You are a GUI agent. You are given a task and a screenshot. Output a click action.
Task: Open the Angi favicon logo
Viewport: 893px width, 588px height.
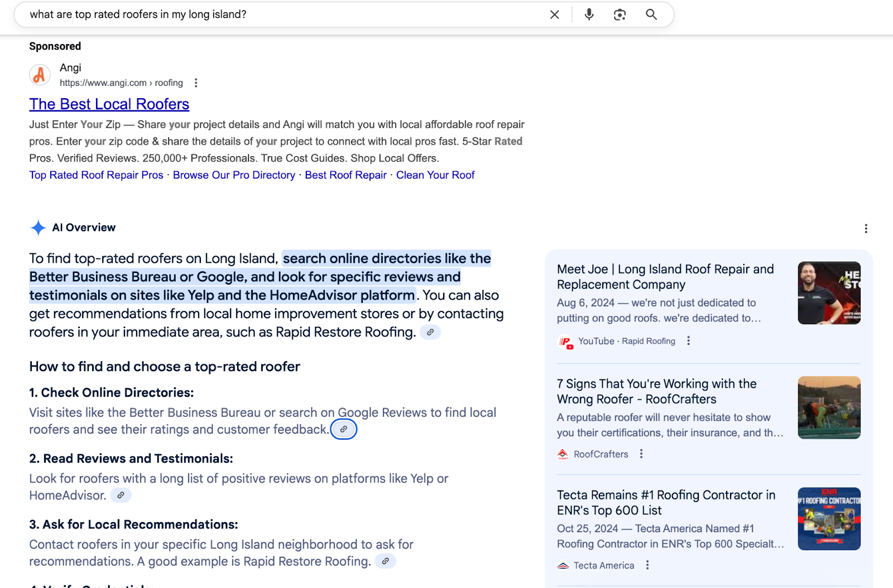point(40,75)
